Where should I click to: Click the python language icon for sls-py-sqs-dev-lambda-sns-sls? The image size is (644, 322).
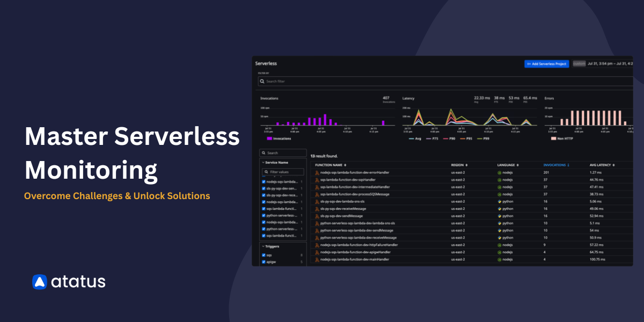click(500, 201)
